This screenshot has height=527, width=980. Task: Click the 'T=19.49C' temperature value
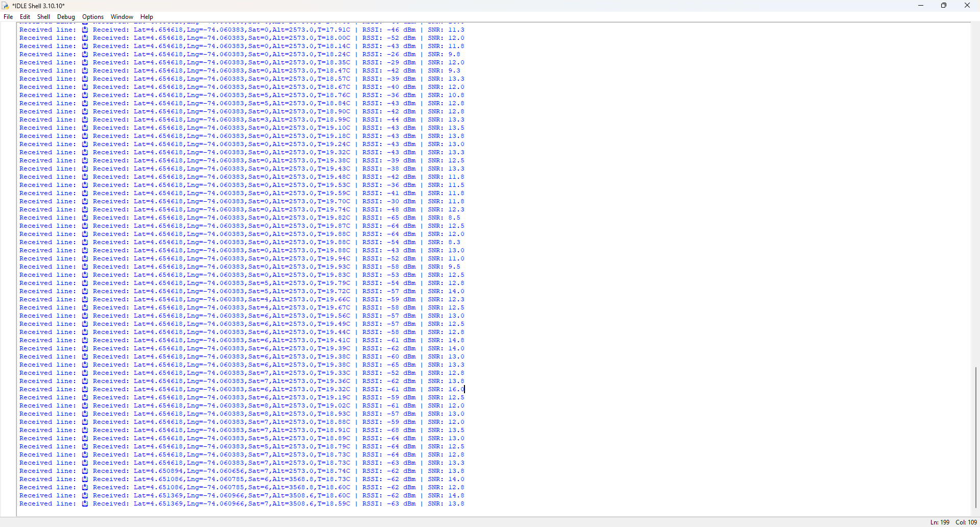(x=334, y=324)
